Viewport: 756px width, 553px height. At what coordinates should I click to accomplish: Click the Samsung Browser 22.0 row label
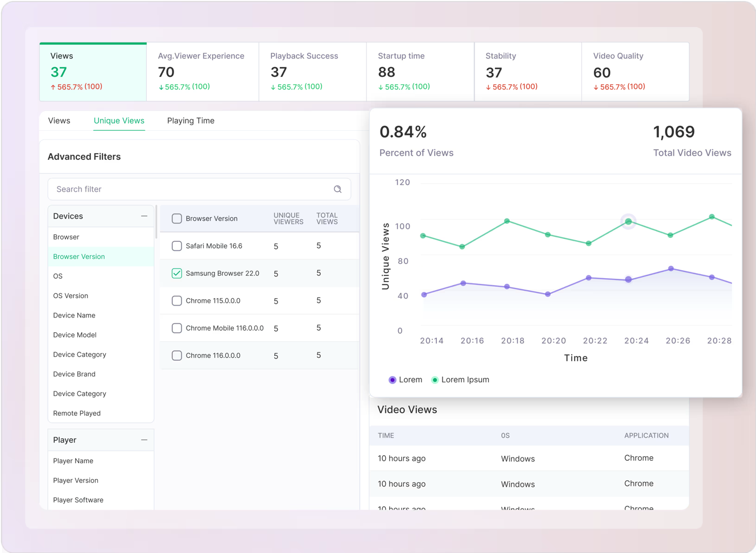[x=222, y=273]
